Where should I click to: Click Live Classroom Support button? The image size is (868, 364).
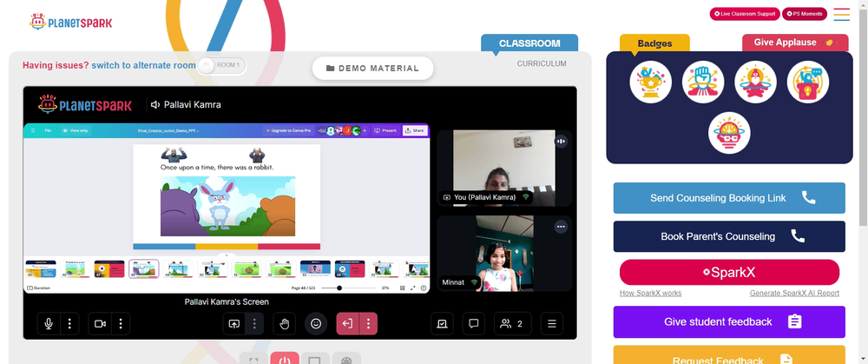coord(745,14)
